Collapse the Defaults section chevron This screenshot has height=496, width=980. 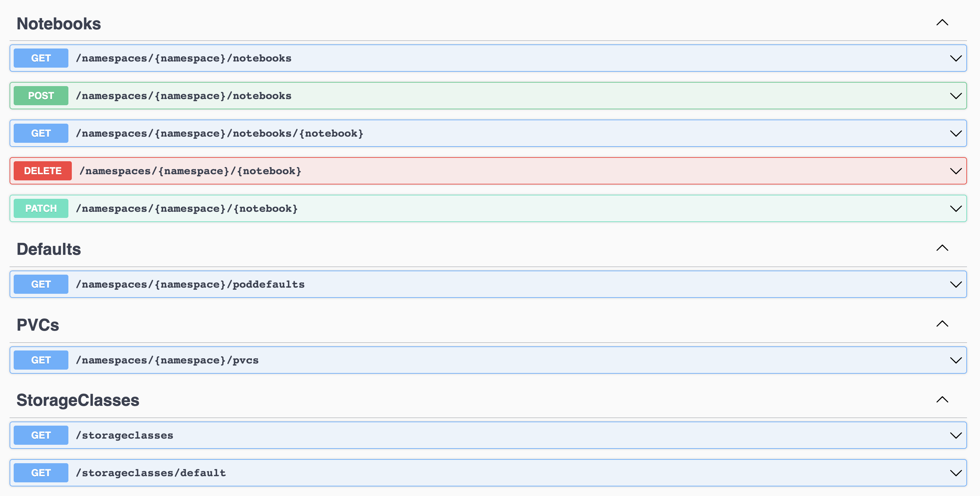(x=942, y=248)
